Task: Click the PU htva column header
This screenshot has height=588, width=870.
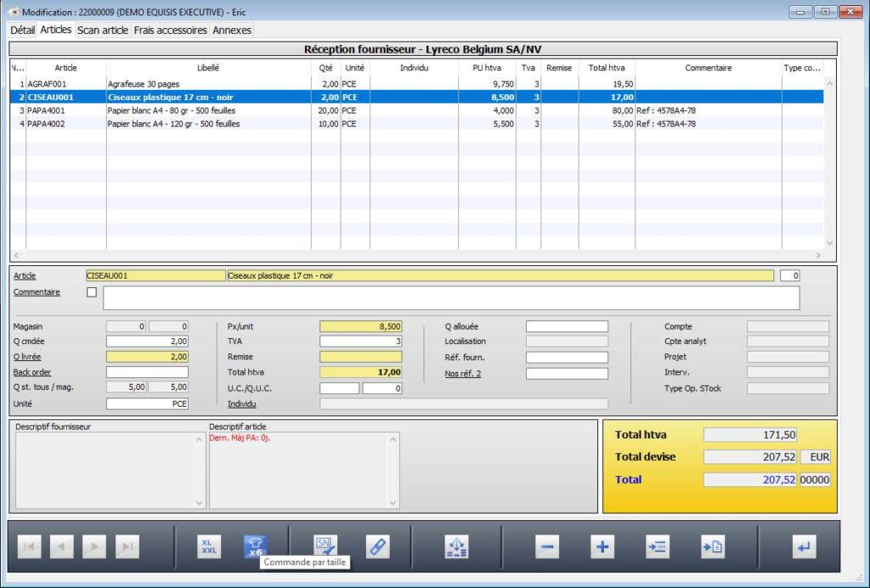Action: [x=487, y=68]
